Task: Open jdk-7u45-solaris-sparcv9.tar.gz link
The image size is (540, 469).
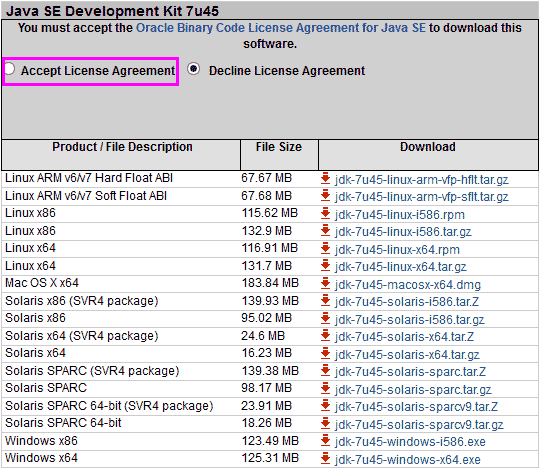Action: pyautogui.click(x=419, y=425)
